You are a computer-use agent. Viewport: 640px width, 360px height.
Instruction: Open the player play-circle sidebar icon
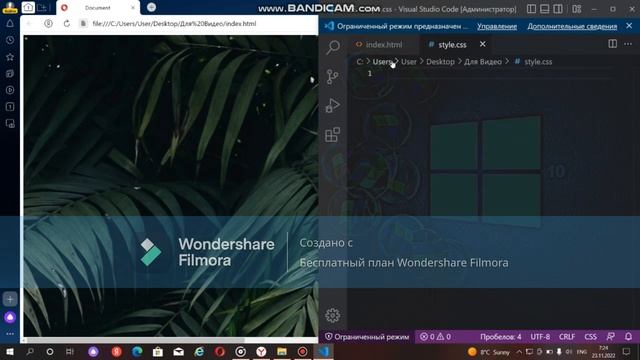[x=10, y=90]
